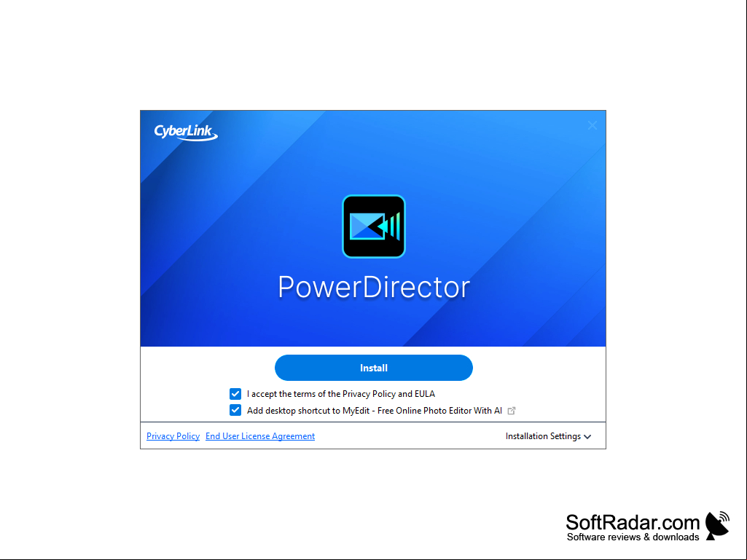747x560 pixels.
Task: Uncheck accept Privacy Policy and EULA terms
Action: [x=235, y=394]
